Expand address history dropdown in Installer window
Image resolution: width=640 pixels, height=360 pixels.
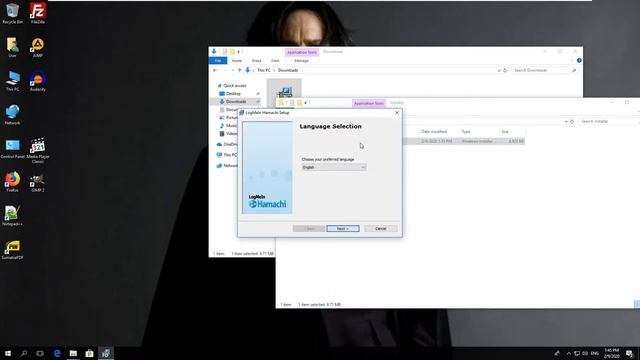pyautogui.click(x=566, y=121)
